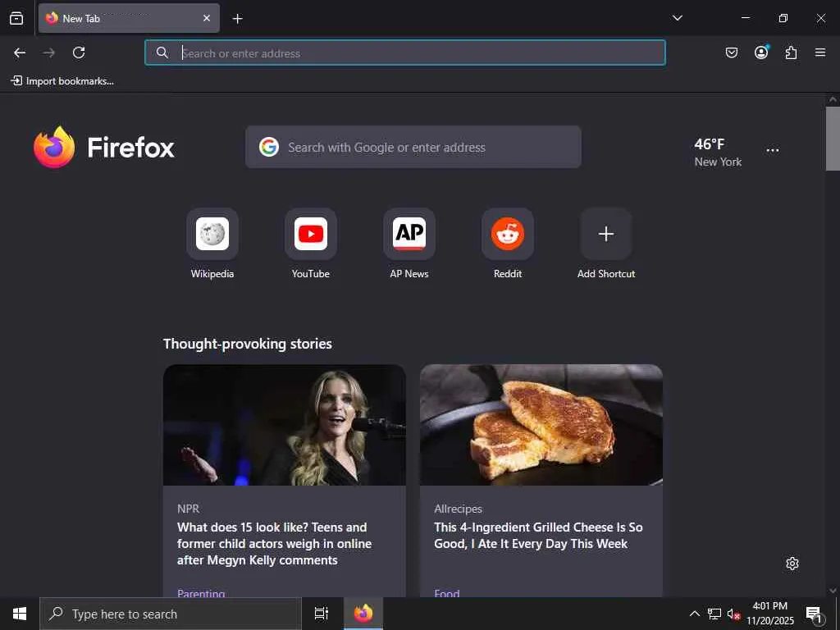This screenshot has width=840, height=630.
Task: Click the scrollbar down arrow
Action: 833,591
